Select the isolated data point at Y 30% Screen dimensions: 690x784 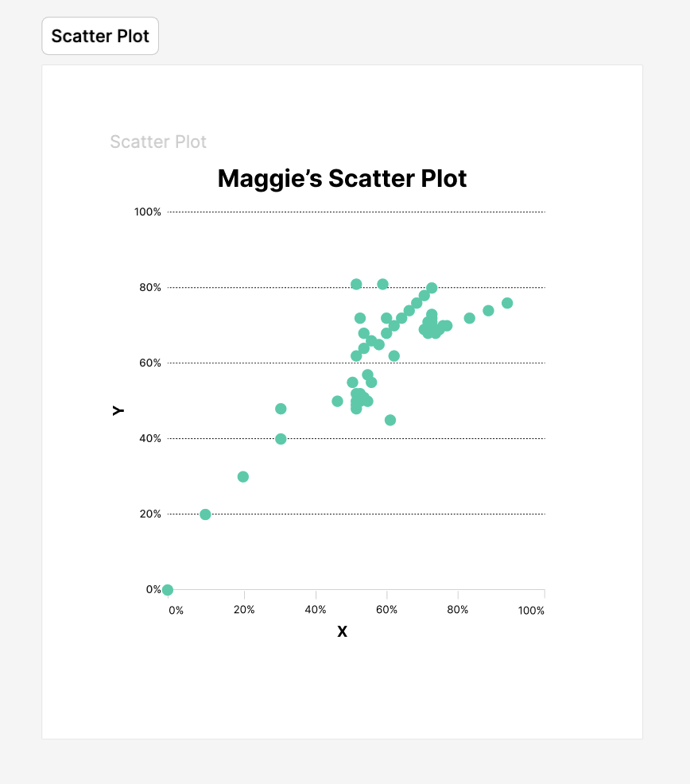pyautogui.click(x=243, y=477)
